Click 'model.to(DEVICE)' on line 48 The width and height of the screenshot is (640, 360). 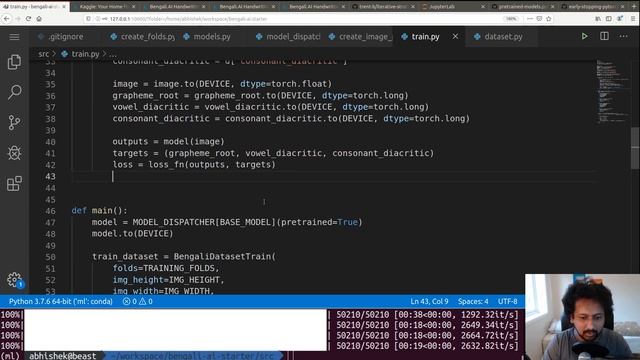[x=132, y=233]
